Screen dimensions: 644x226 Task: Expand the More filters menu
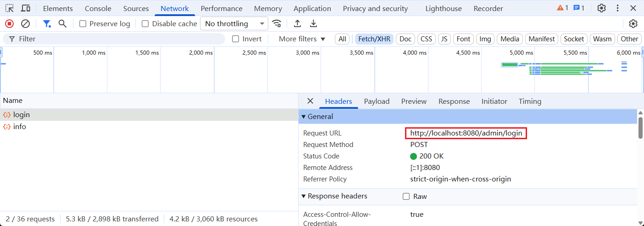[x=302, y=39]
